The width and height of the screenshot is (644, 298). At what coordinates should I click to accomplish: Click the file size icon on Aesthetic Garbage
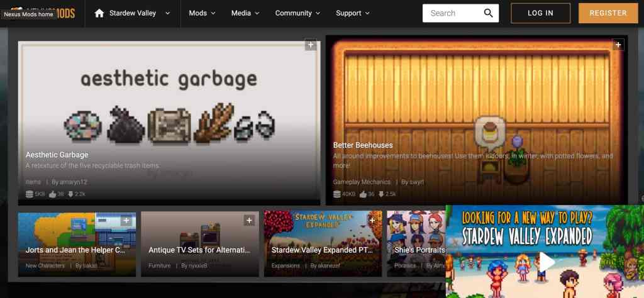coord(29,194)
